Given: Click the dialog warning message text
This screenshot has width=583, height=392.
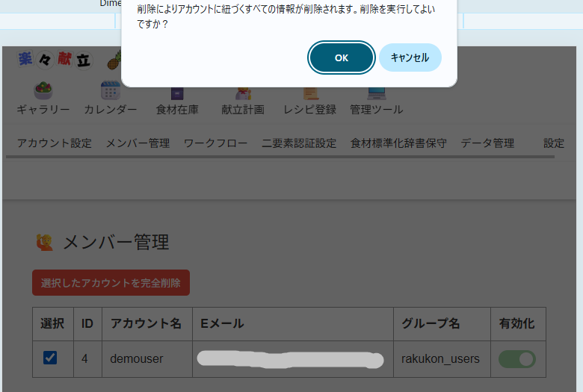Looking at the screenshot, I should [x=286, y=16].
